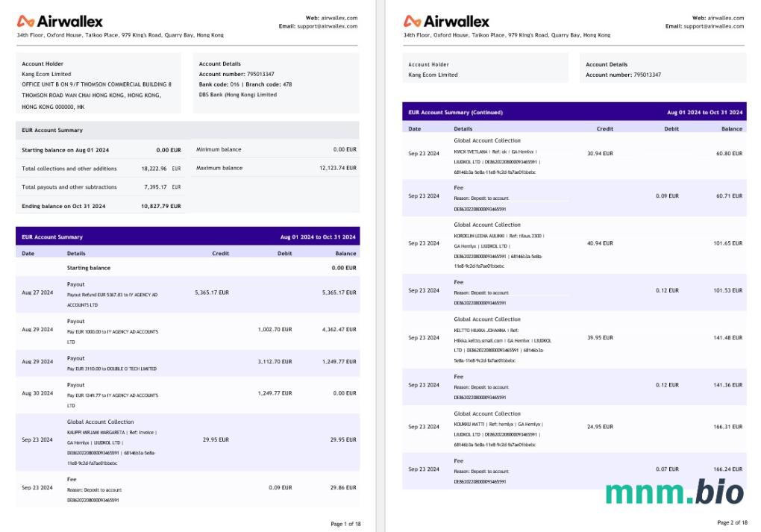Screen dimensions: 761x532
Task: Click the EUR Account Summary (Continued) header
Action: (455, 113)
